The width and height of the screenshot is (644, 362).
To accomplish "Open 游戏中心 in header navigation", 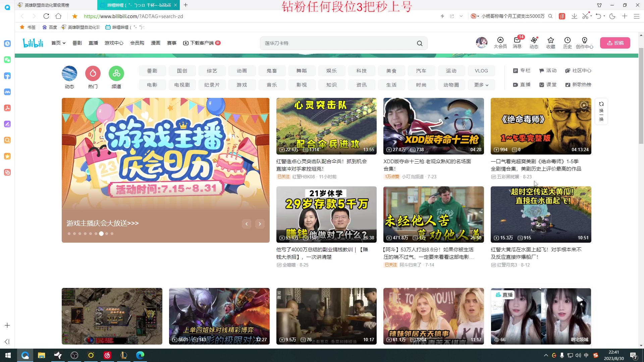I will click(x=114, y=43).
